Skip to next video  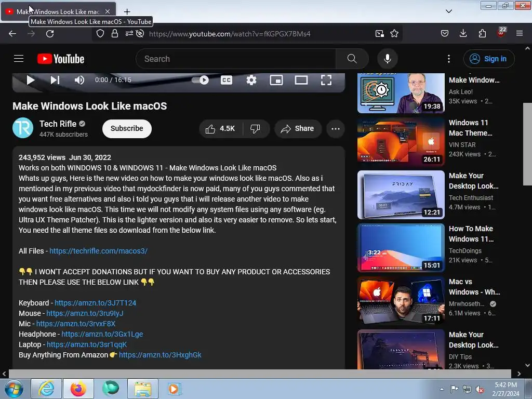[55, 80]
